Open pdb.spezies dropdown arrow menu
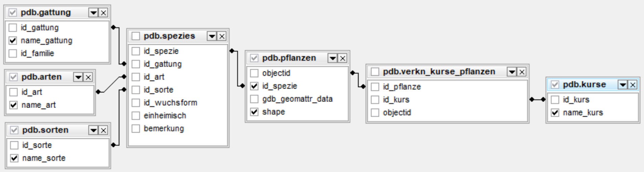 point(212,36)
